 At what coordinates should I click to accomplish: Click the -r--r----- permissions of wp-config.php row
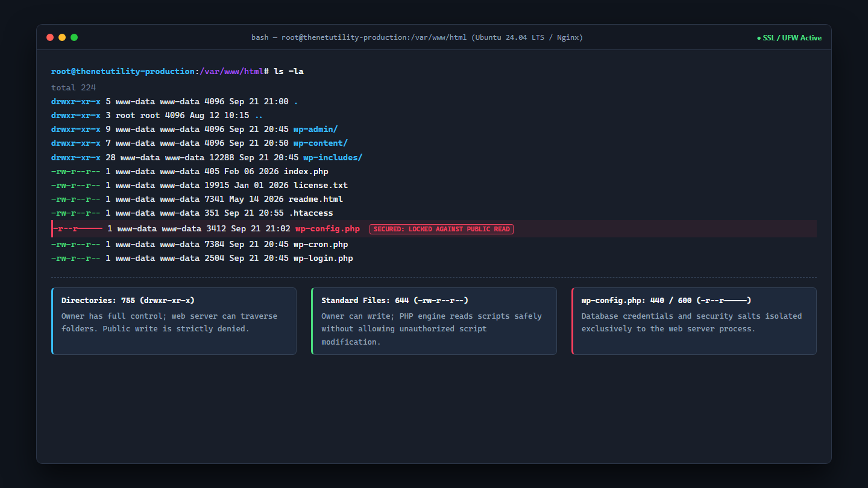[78, 228]
